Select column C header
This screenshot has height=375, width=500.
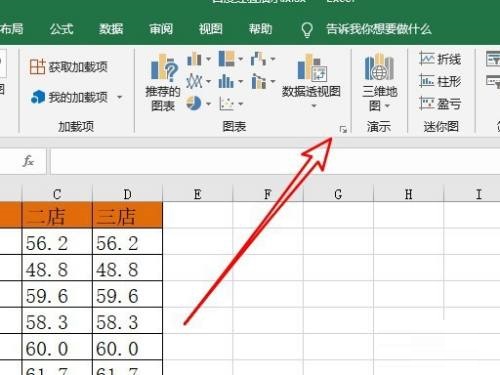57,194
